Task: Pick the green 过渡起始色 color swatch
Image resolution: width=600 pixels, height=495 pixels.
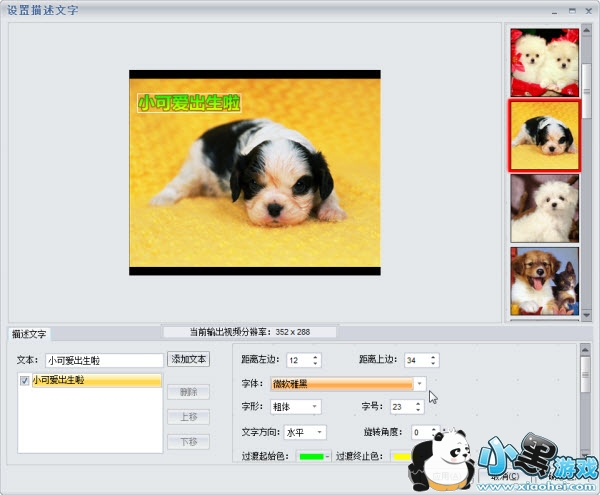Action: [x=312, y=457]
